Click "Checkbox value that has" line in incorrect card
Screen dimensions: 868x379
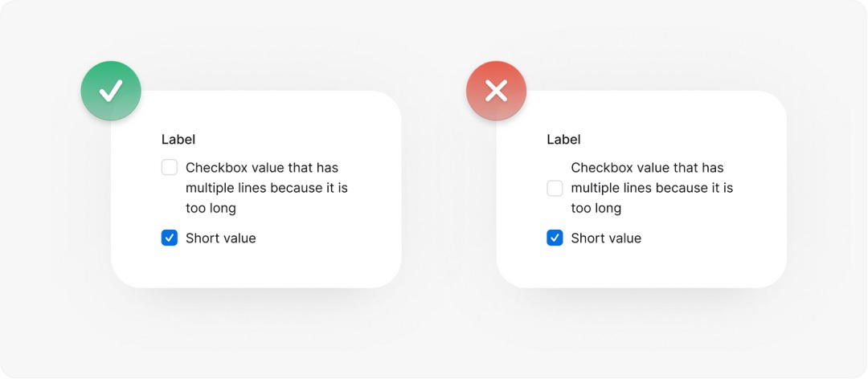click(x=647, y=168)
